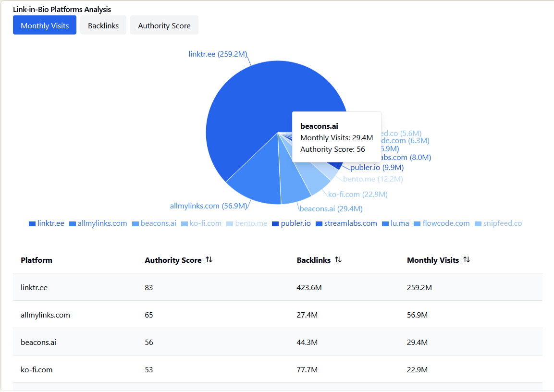Click monthly visits 22.9M table cell
This screenshot has width=554, height=392.
tap(417, 370)
